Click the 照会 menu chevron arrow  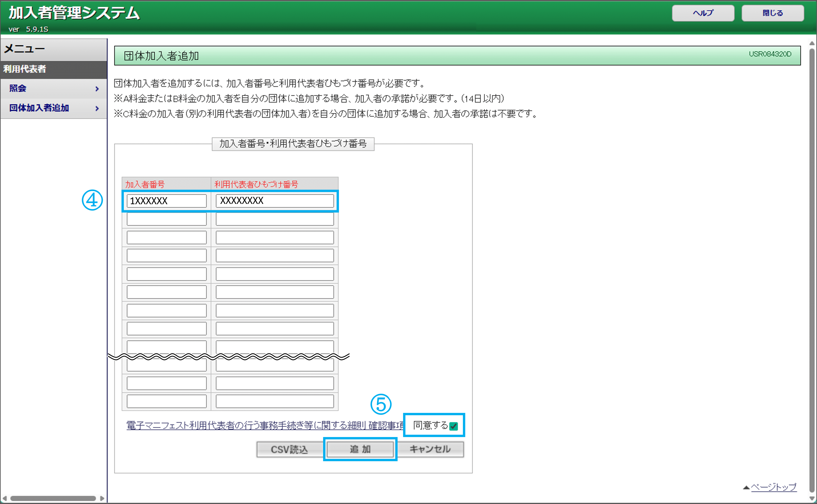pyautogui.click(x=97, y=89)
